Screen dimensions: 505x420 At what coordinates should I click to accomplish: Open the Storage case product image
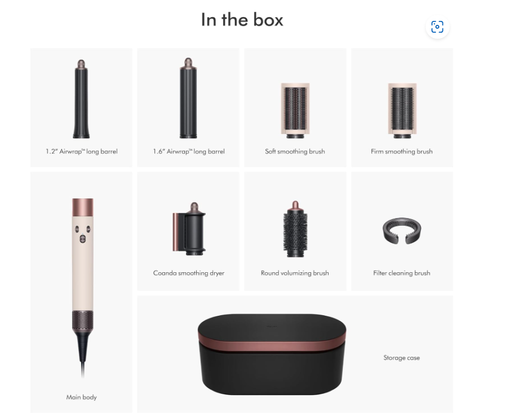point(272,354)
